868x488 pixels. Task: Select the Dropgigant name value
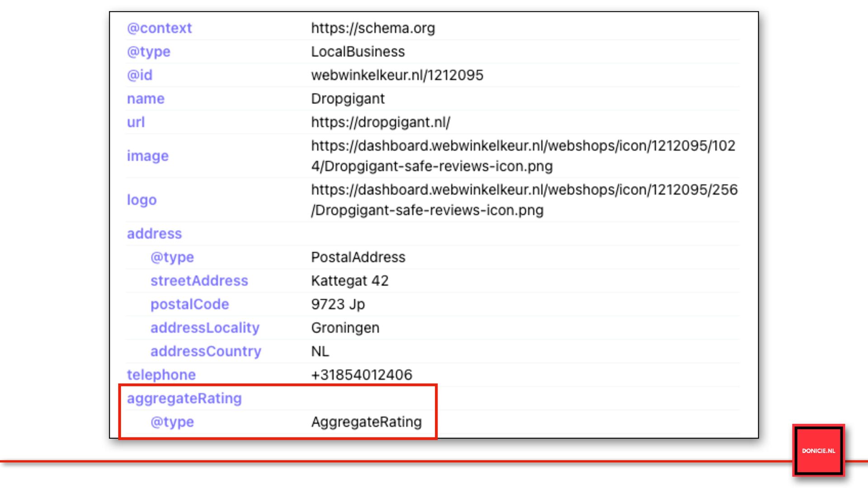click(x=348, y=99)
